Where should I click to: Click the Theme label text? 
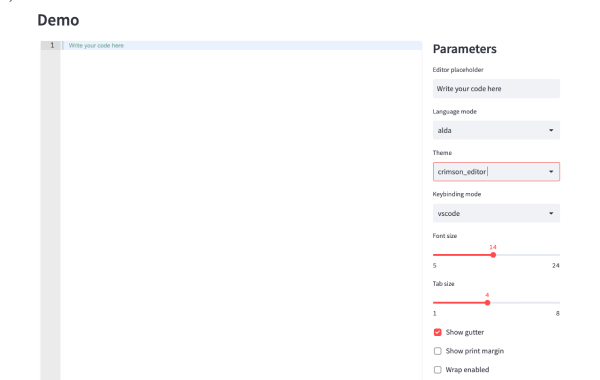442,153
